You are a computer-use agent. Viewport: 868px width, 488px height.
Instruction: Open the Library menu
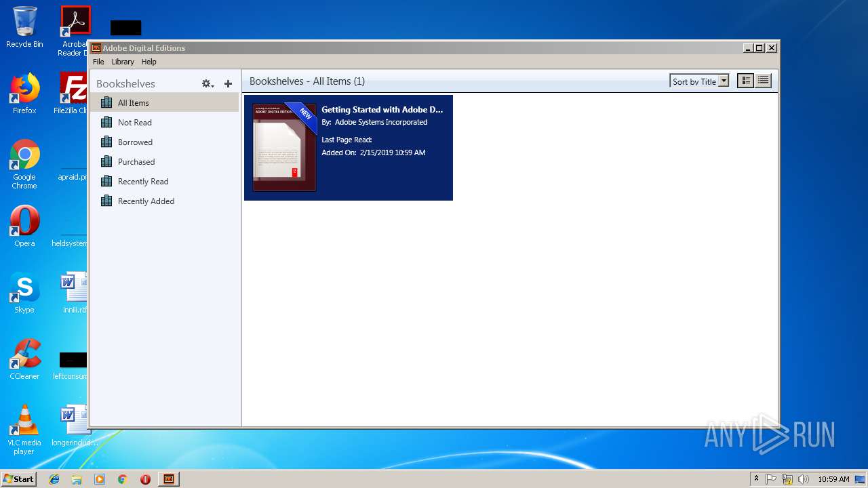tap(123, 62)
